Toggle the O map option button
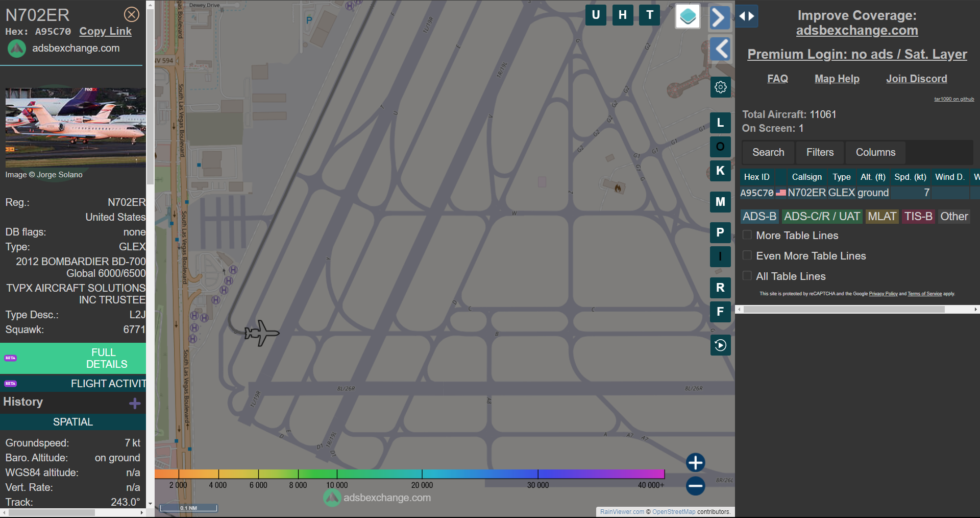Screen dimensions: 980x518 tap(720, 147)
